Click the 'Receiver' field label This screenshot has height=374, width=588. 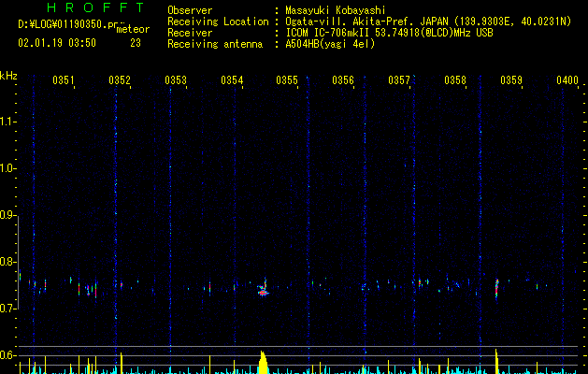click(190, 33)
